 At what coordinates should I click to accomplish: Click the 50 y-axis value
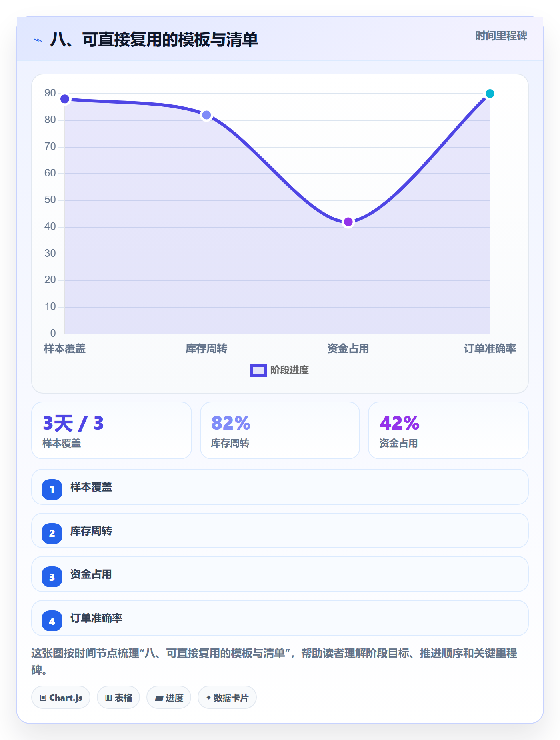click(x=50, y=200)
